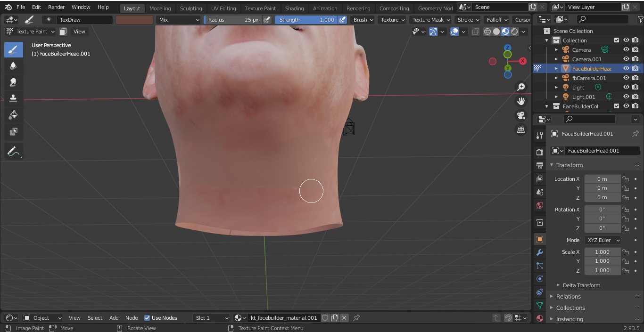This screenshot has width=644, height=332.
Task: Select the Mask tool
Action: (x=14, y=131)
